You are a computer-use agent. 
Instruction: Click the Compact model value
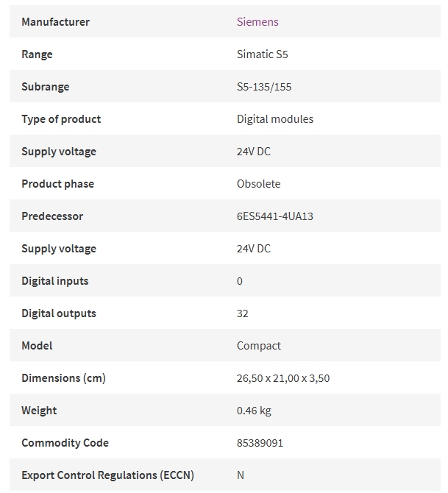pos(259,346)
